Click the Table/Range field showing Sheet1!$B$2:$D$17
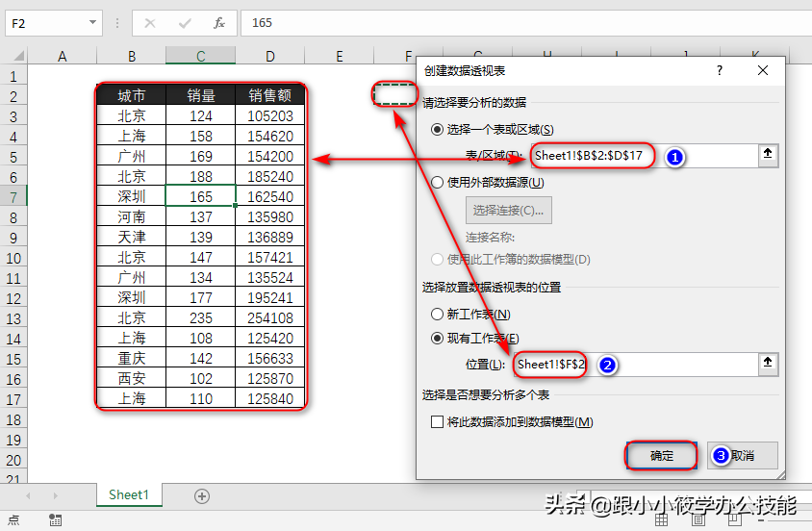Viewport: 812px width, 531px height. [x=645, y=156]
